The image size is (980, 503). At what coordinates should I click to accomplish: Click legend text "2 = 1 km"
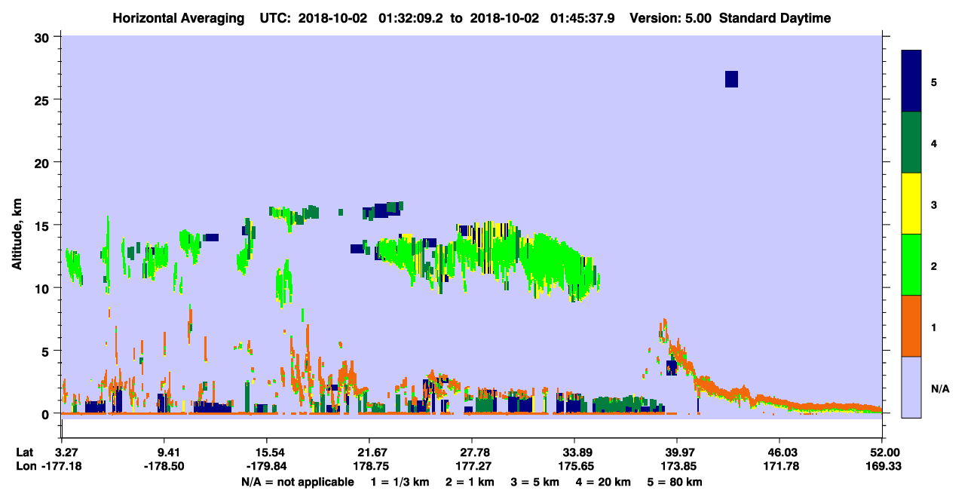469,482
